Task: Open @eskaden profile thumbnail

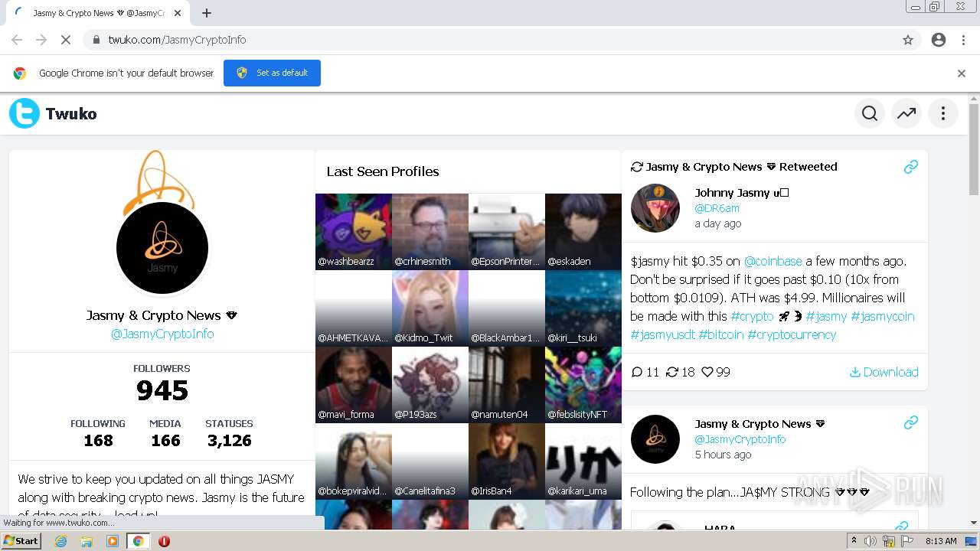Action: 583,232
